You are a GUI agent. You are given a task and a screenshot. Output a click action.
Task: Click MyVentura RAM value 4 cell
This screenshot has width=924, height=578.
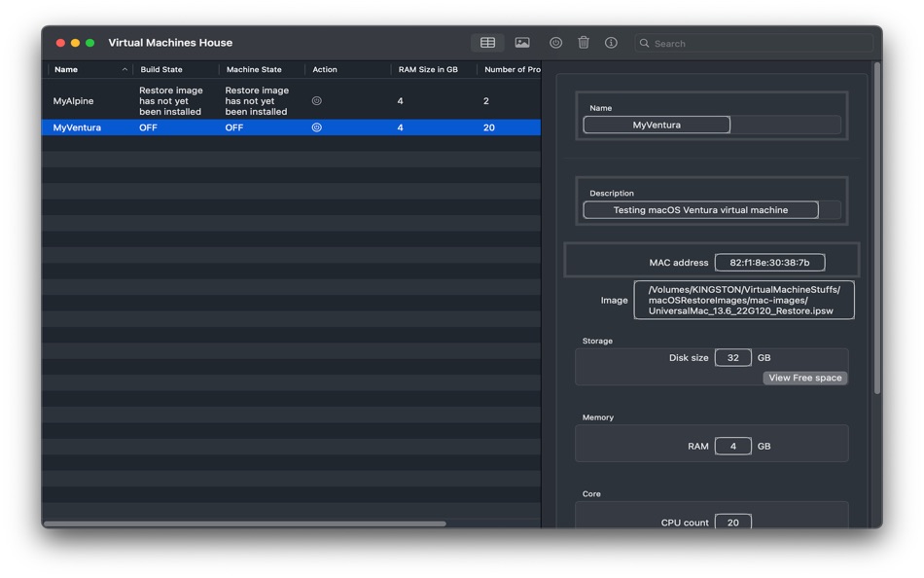(400, 127)
